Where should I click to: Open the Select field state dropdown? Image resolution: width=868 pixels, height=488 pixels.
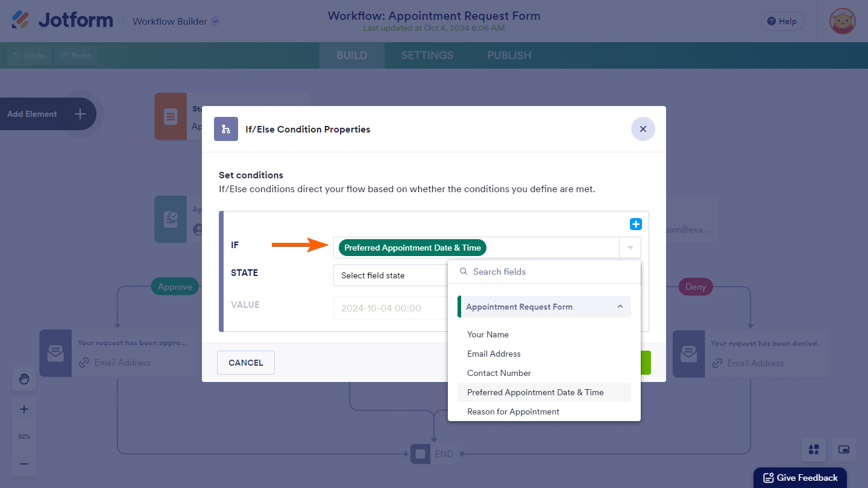pos(390,275)
